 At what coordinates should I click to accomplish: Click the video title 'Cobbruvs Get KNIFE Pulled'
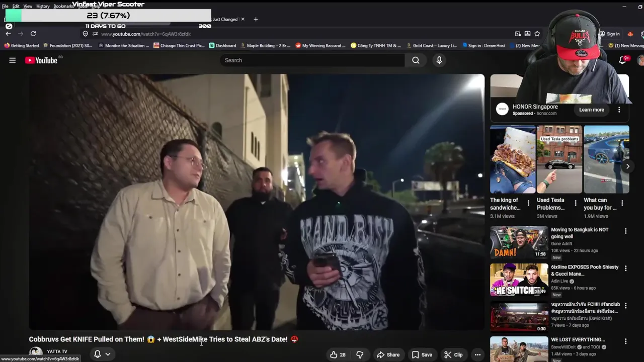pyautogui.click(x=164, y=339)
